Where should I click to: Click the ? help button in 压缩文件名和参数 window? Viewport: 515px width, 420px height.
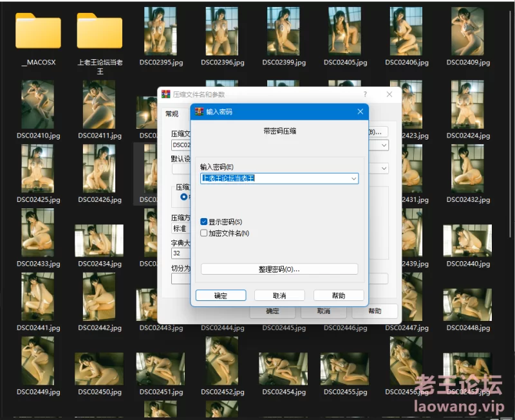pos(365,94)
